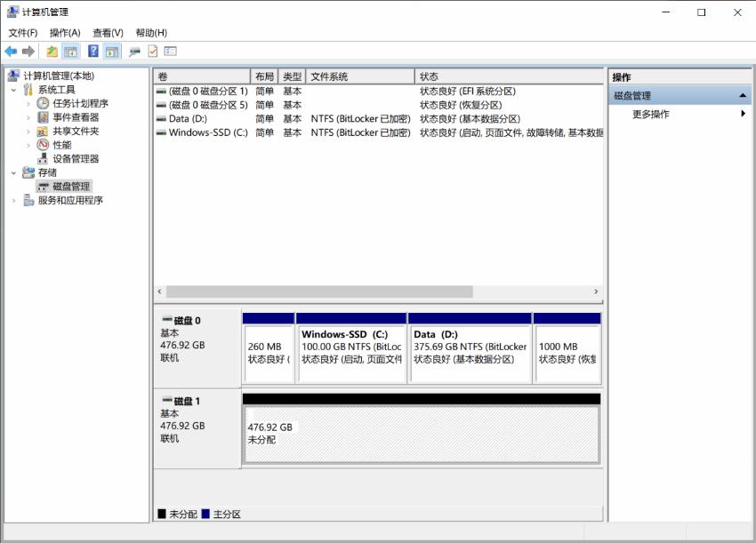
Task: Select the Data (D:) volume in the list
Action: click(187, 118)
